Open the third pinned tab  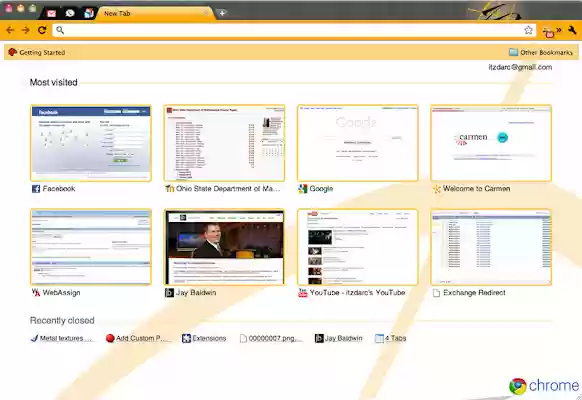pyautogui.click(x=88, y=13)
